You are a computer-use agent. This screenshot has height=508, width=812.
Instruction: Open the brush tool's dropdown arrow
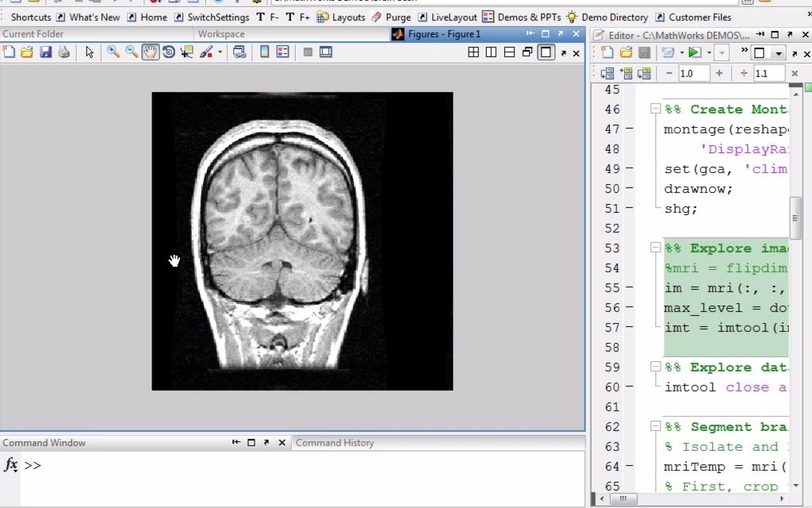[220, 52]
